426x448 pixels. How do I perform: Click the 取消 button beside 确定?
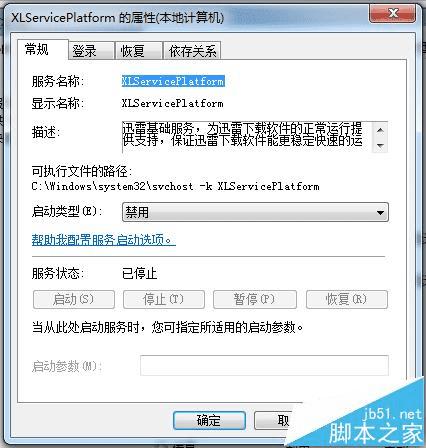(273, 420)
